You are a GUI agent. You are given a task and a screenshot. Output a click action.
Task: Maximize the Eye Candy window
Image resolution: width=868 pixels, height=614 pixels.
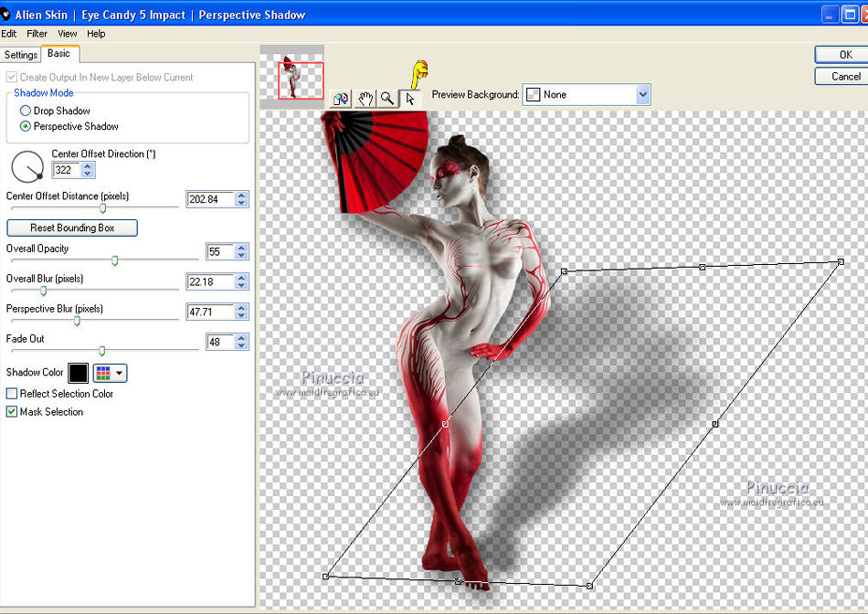click(851, 15)
